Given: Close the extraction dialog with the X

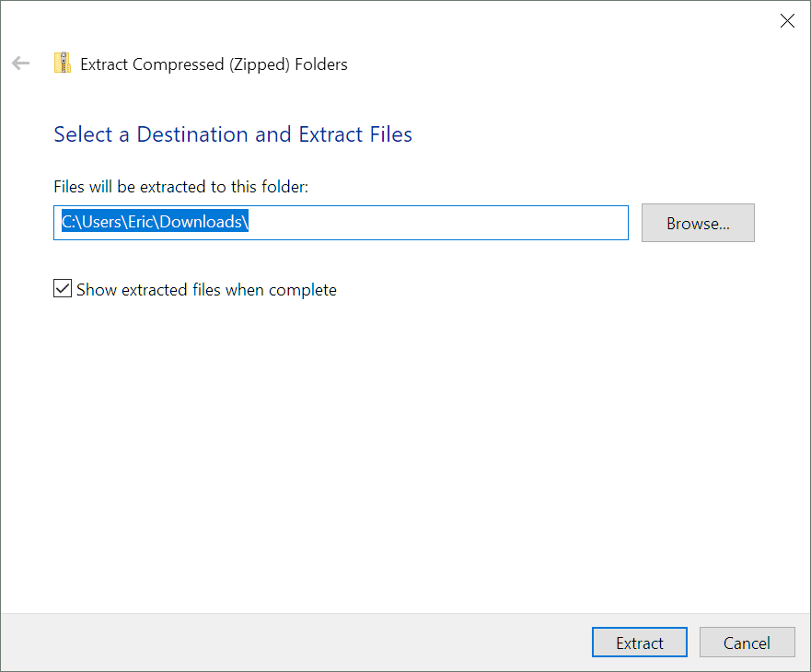Looking at the screenshot, I should tap(787, 20).
